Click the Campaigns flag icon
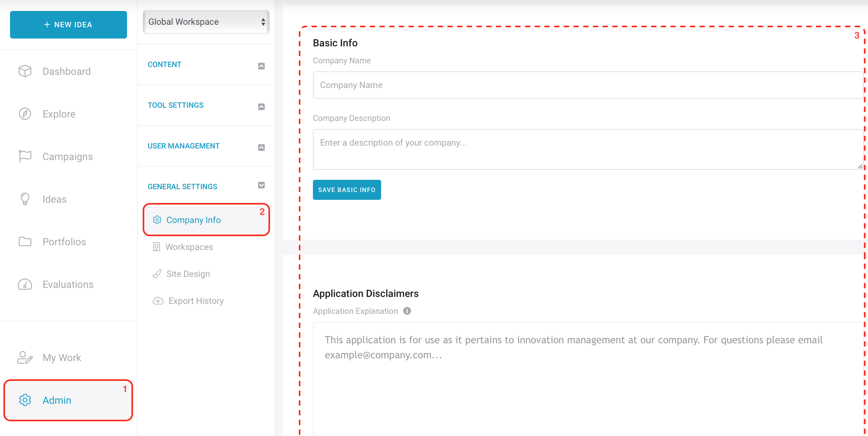 point(25,157)
